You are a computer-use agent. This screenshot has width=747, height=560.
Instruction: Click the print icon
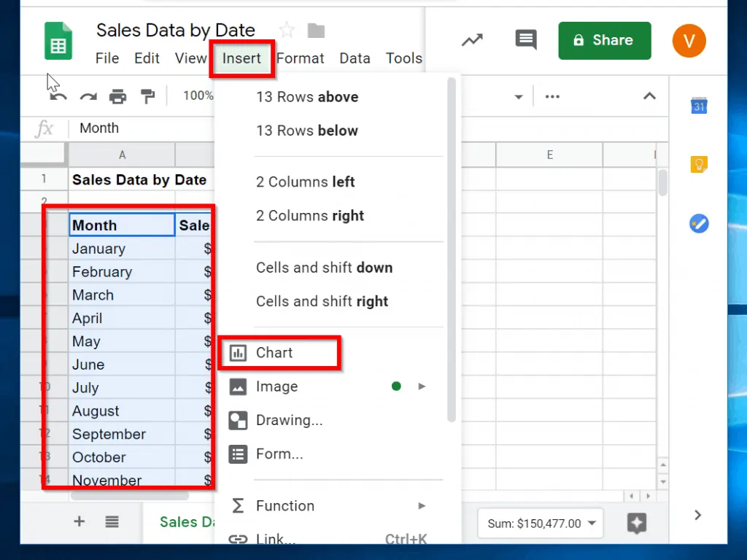[117, 96]
